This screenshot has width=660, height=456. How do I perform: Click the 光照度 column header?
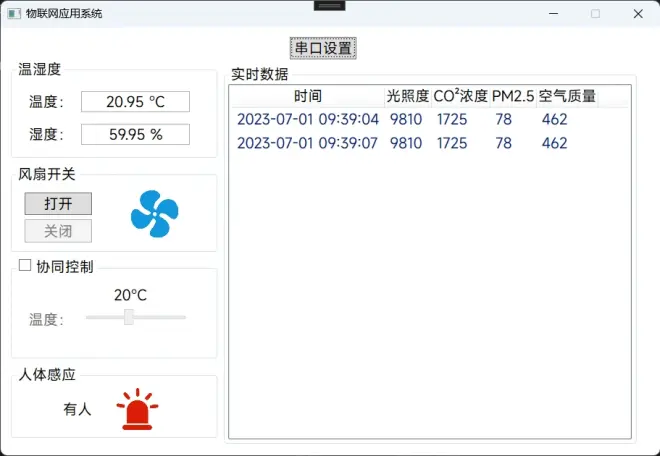point(408,96)
